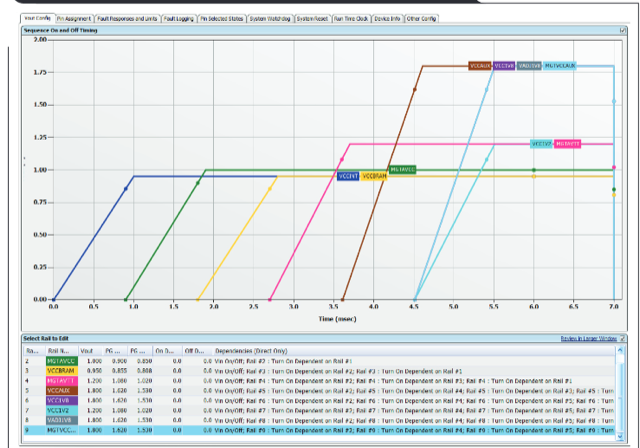Select the VCC1V2 label on the chart
The image size is (640, 448).
[541, 144]
